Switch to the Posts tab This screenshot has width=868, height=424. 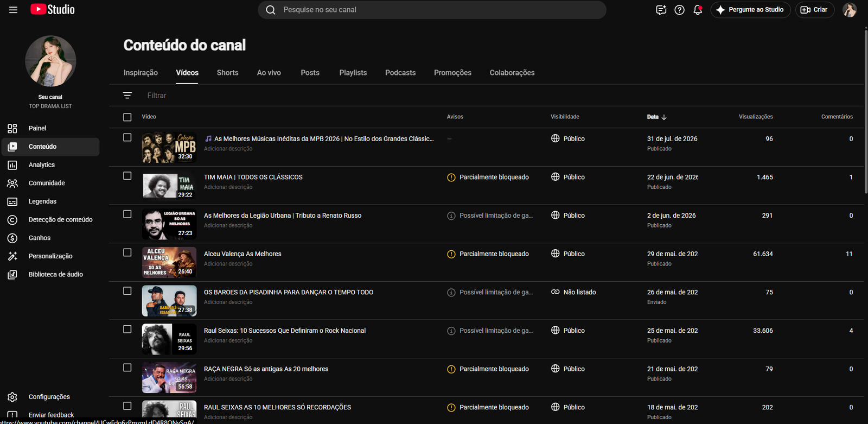[x=310, y=73]
